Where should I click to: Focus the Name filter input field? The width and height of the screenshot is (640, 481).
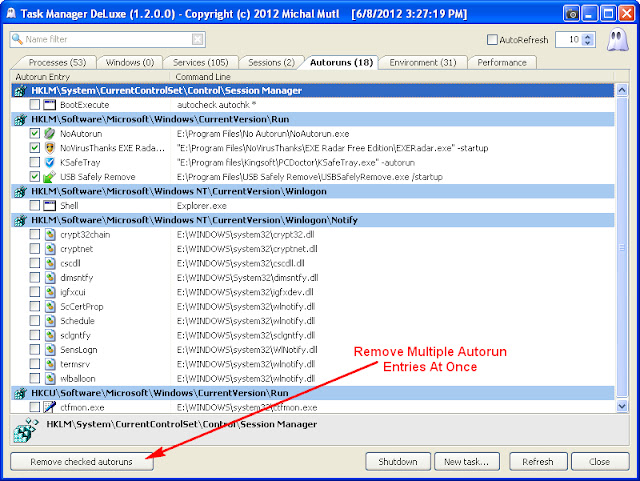[x=108, y=39]
